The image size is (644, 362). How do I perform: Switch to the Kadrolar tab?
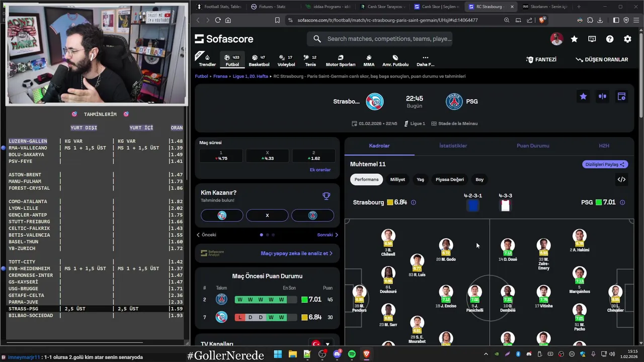(379, 146)
